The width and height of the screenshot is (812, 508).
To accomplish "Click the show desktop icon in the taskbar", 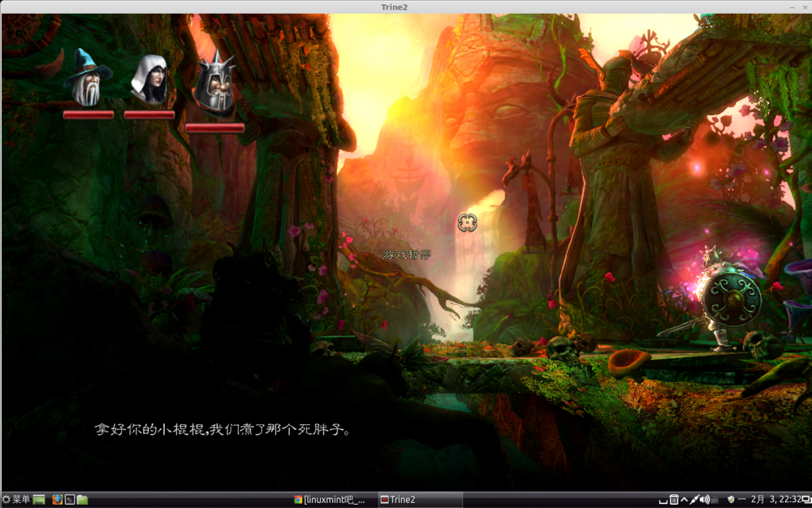I will coord(39,500).
